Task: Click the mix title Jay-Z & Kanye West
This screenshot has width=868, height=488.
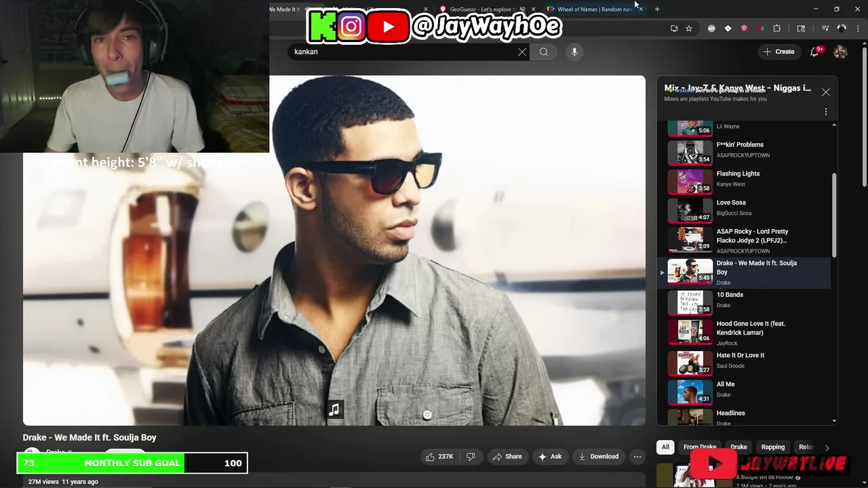Action: (x=738, y=88)
